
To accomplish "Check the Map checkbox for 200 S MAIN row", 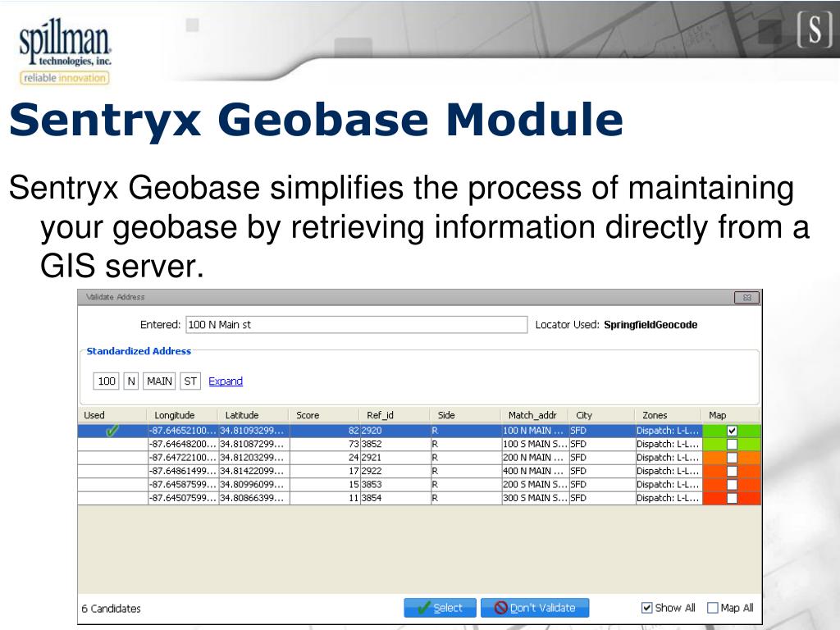I will tap(732, 484).
